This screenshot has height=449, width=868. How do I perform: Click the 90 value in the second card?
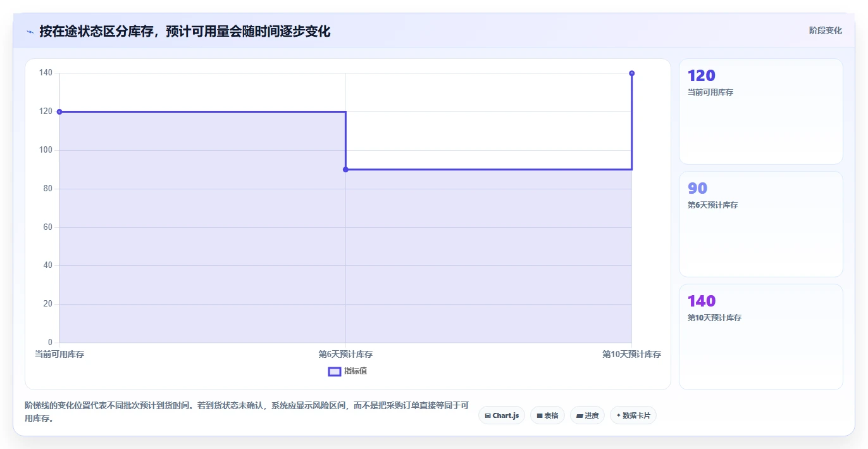(697, 189)
